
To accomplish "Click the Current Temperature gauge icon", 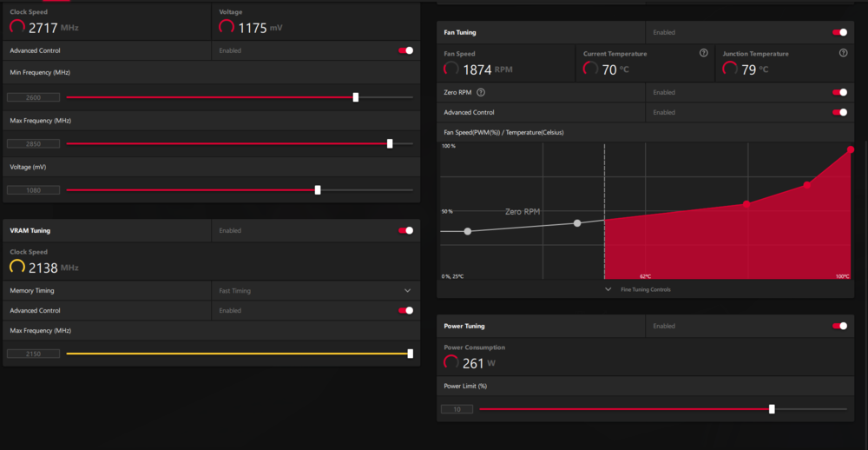I will [590, 69].
